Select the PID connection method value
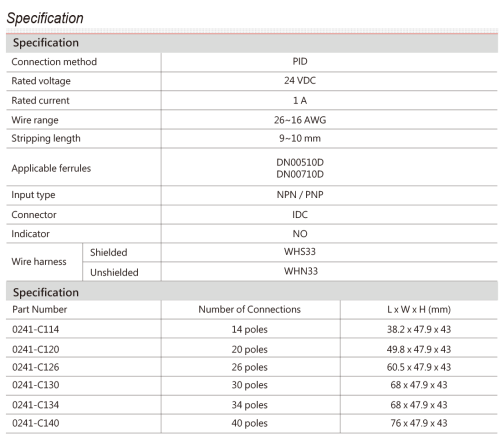This screenshot has width=500, height=446. [300, 61]
